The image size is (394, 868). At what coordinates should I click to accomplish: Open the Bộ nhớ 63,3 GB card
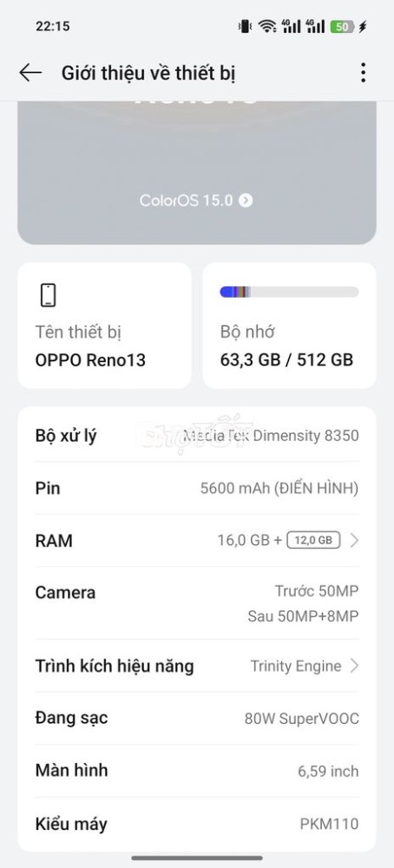coord(289,325)
